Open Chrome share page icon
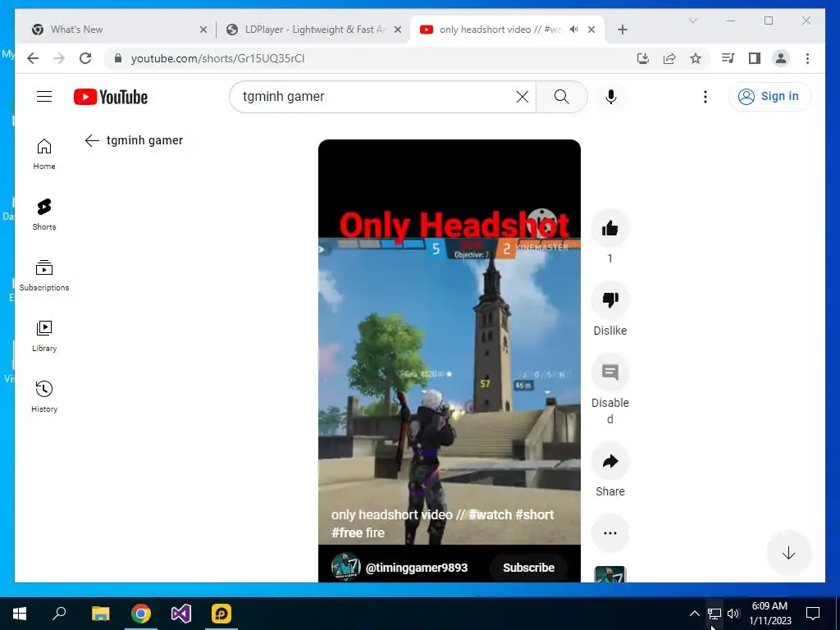The image size is (840, 630). coord(669,58)
